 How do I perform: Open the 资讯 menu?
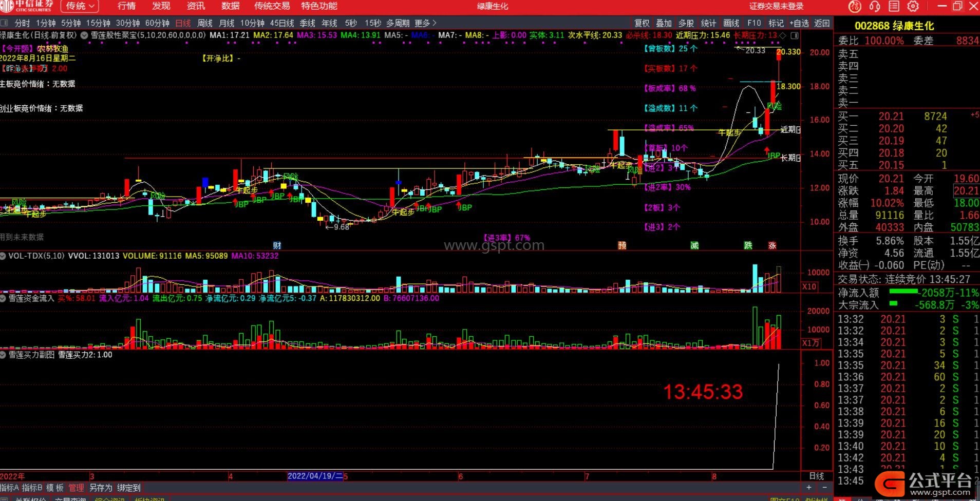point(196,6)
